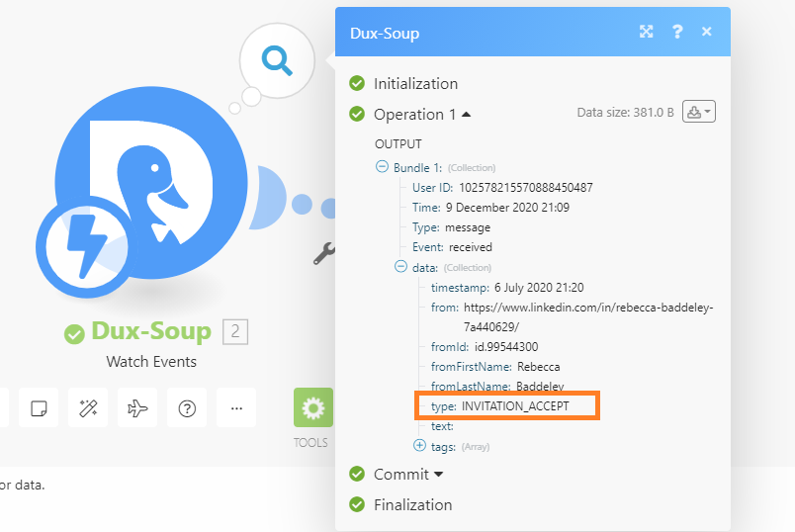
Task: Click the magnifier search bubble icon
Action: click(x=277, y=60)
